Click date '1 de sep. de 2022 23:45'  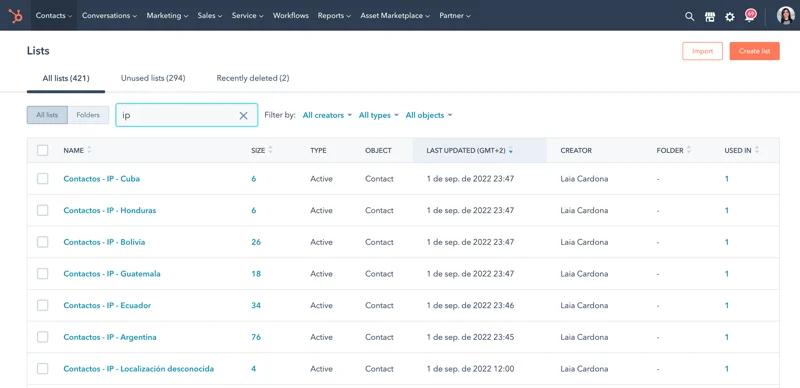470,337
